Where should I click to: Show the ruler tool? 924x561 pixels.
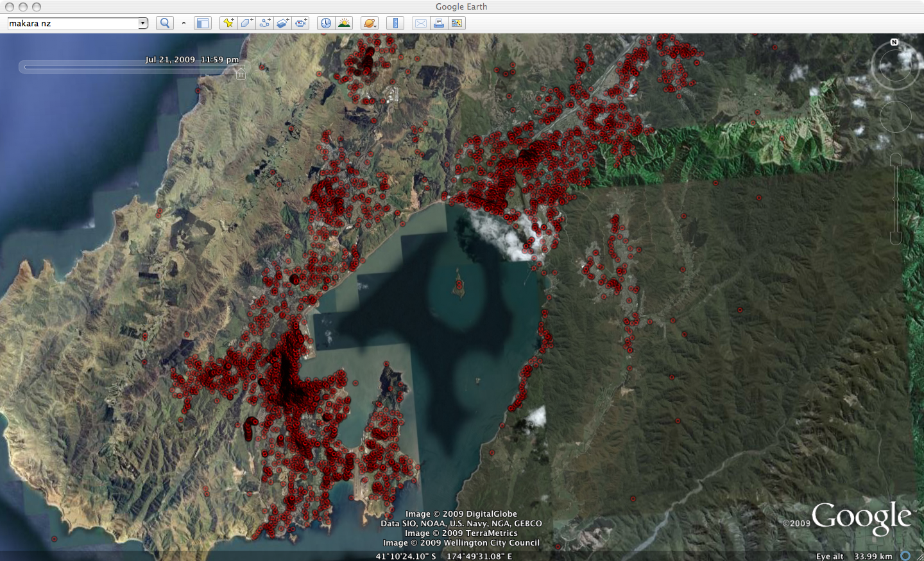[395, 23]
